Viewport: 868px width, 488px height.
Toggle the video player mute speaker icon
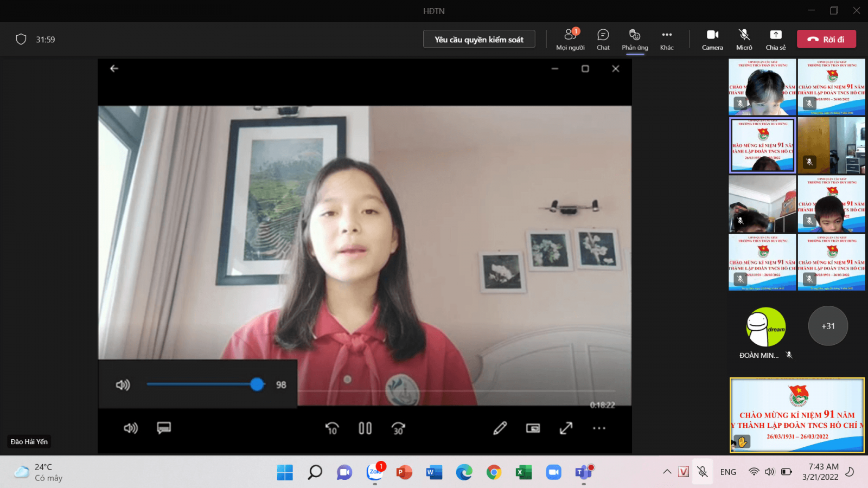(x=131, y=428)
